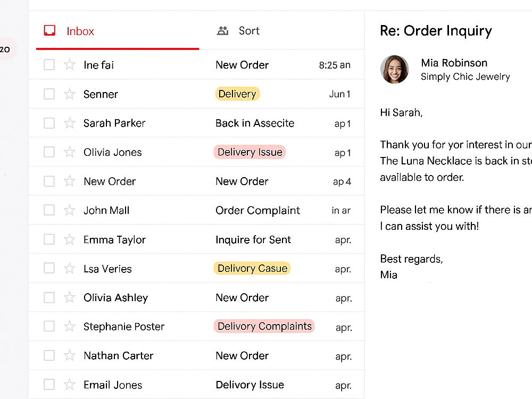Star the John Mall email
The width and height of the screenshot is (532, 399).
70,210
